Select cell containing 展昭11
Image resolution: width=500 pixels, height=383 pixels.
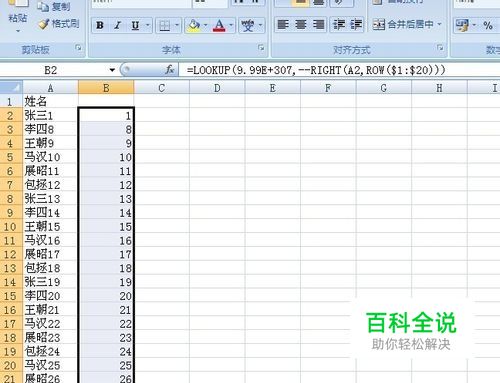coord(50,171)
